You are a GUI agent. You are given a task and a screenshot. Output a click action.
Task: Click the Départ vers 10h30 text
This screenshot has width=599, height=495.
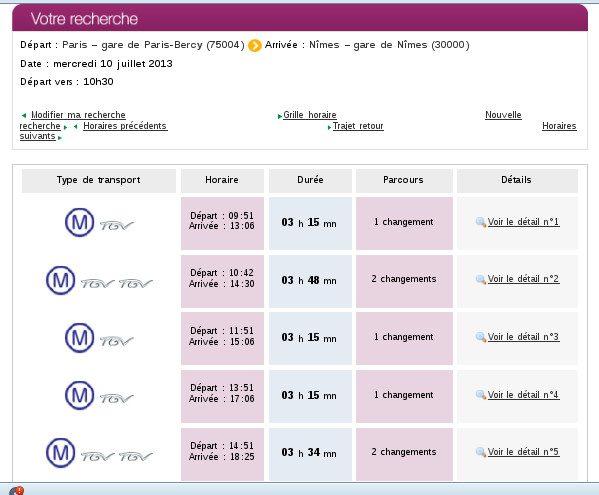click(x=67, y=82)
